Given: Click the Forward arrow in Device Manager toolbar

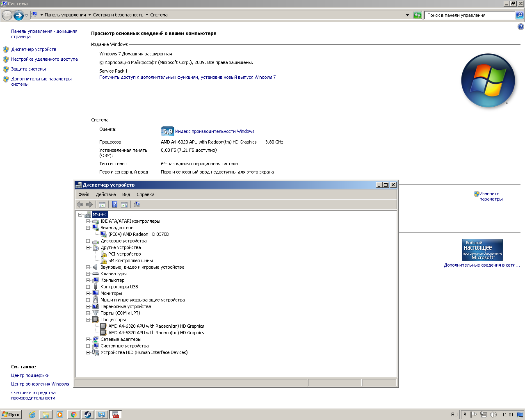Looking at the screenshot, I should coord(89,204).
